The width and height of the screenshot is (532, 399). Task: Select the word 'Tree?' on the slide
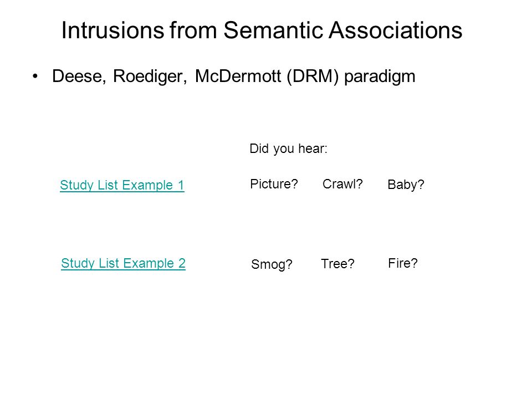coord(337,264)
